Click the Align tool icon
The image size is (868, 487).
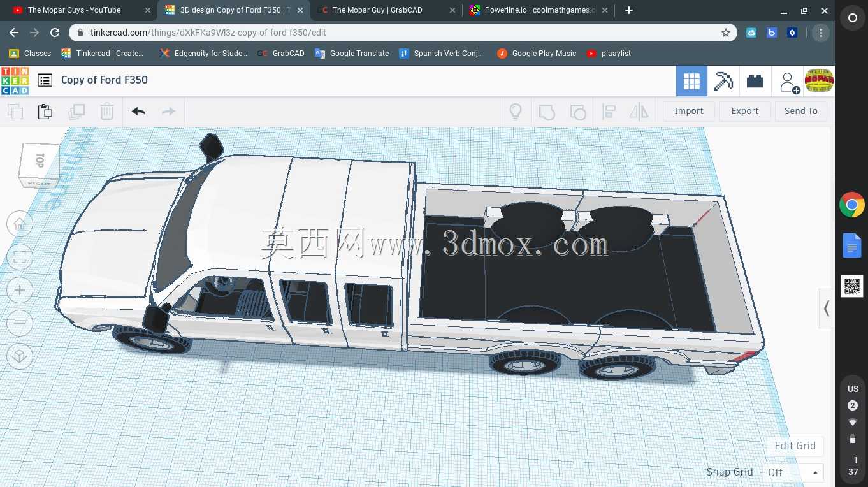coord(609,112)
